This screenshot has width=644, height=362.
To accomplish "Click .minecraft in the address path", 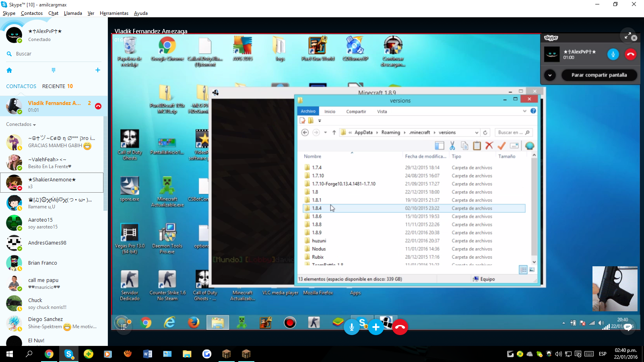I will (x=419, y=132).
